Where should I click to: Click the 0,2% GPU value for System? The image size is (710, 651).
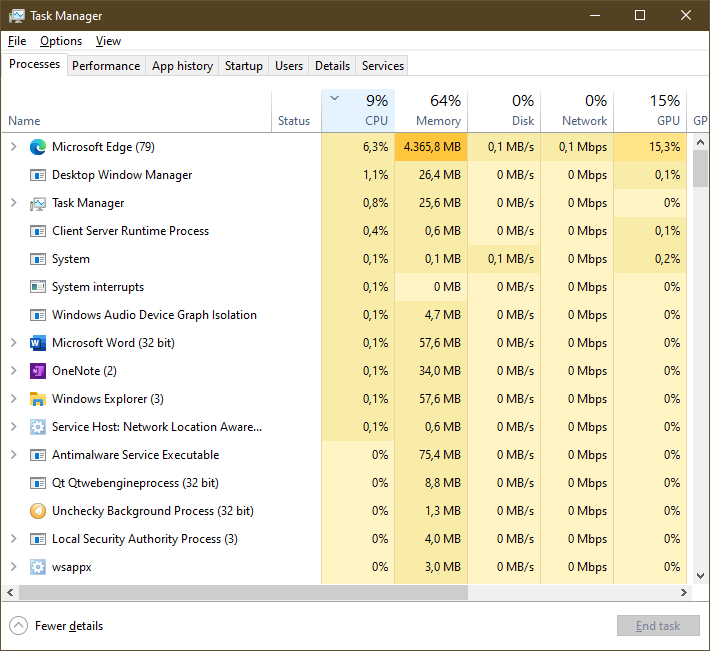tap(650, 259)
